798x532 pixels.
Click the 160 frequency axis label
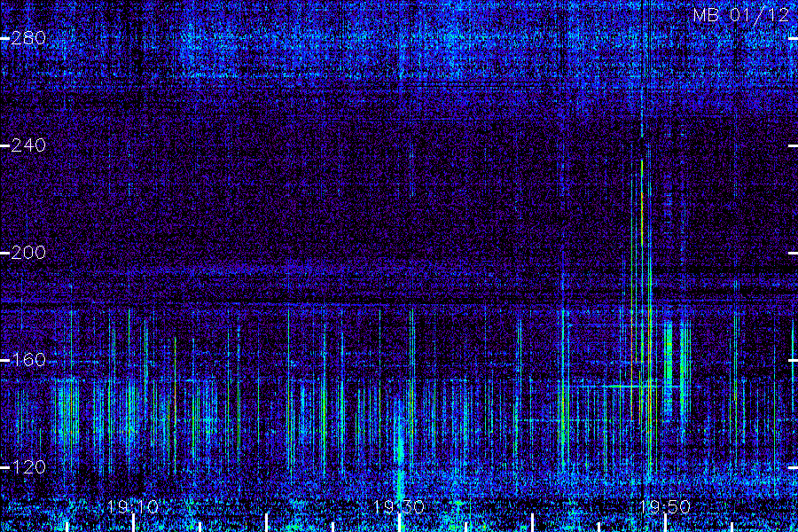click(28, 360)
